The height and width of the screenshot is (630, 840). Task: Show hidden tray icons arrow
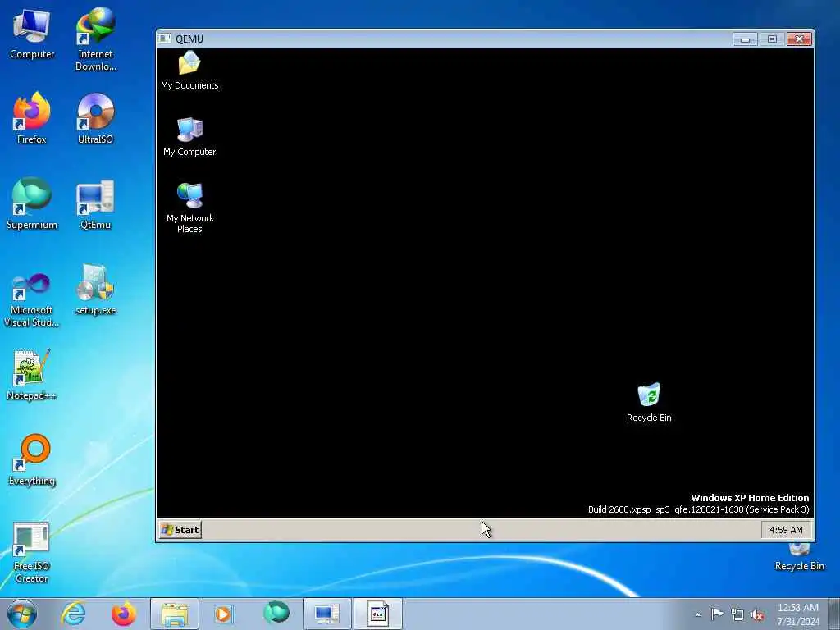pos(697,614)
